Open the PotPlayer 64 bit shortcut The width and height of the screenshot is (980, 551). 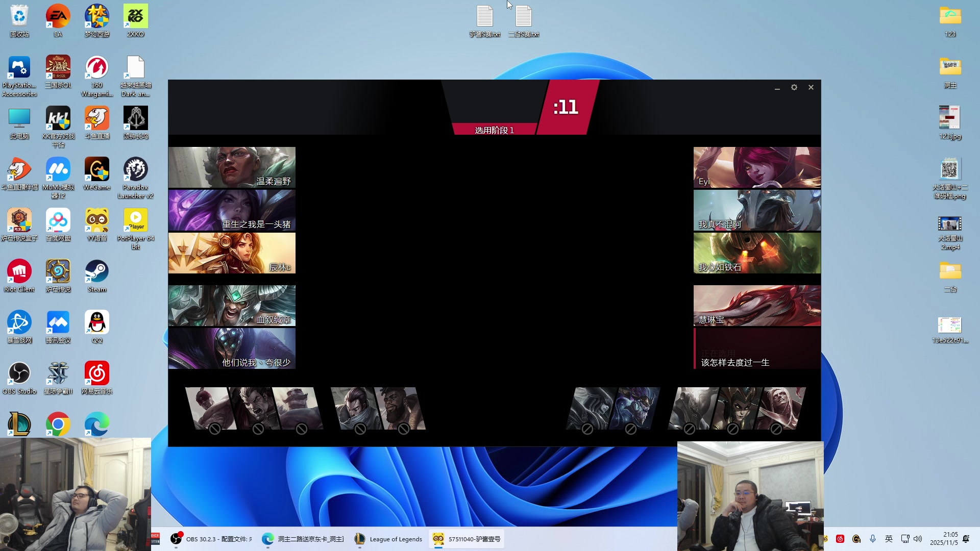coord(135,221)
